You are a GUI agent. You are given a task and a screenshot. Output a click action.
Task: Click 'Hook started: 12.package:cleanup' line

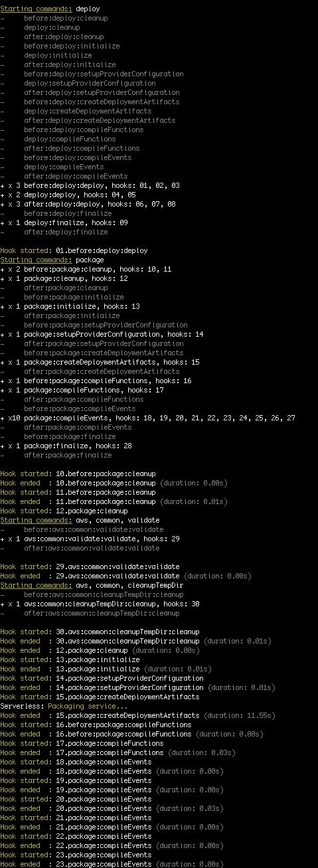pos(64,511)
